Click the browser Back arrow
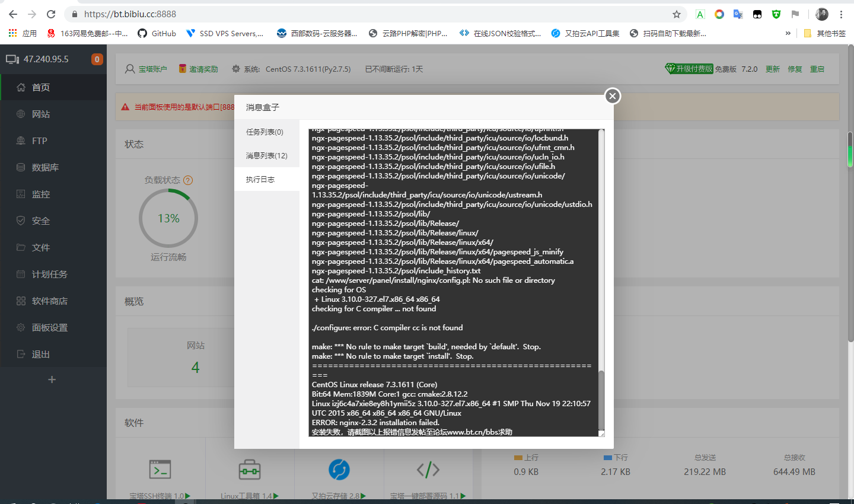The width and height of the screenshot is (854, 504). click(13, 14)
